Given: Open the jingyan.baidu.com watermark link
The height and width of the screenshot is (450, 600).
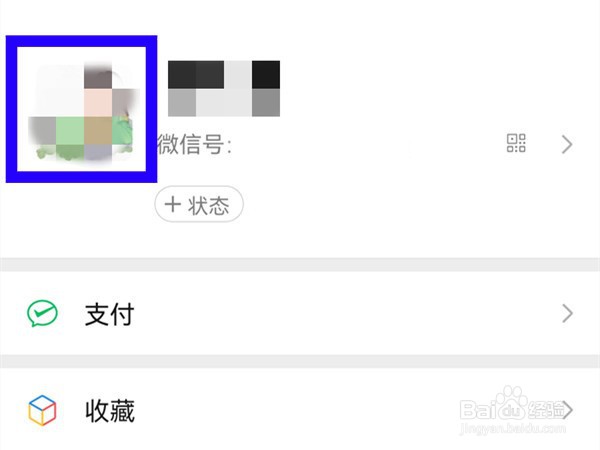Looking at the screenshot, I should (513, 428).
